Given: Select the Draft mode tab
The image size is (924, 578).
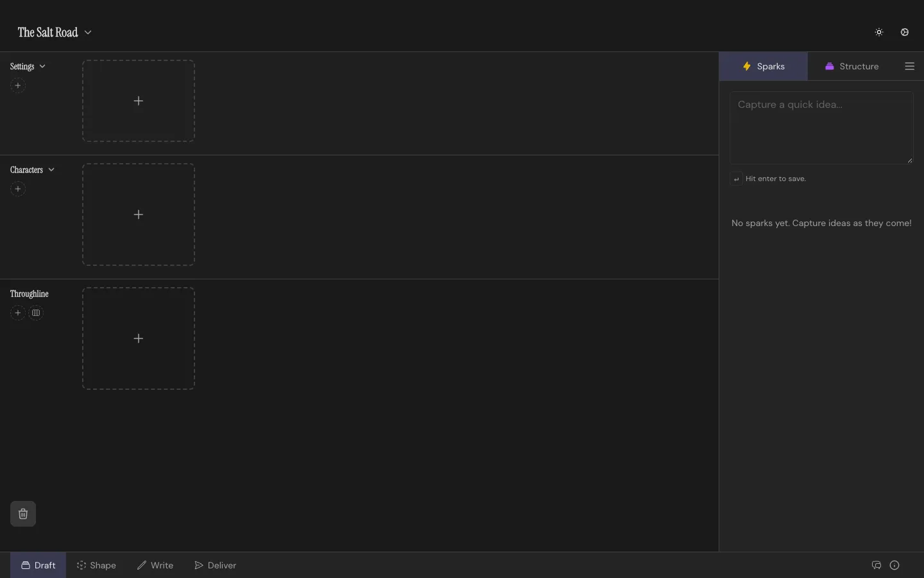Looking at the screenshot, I should [38, 565].
